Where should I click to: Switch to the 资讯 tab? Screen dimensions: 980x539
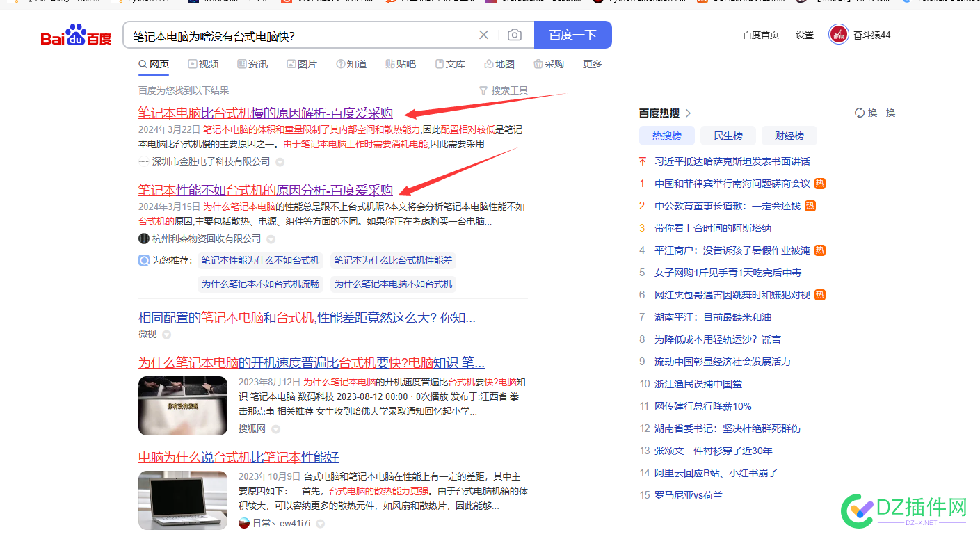coord(252,64)
